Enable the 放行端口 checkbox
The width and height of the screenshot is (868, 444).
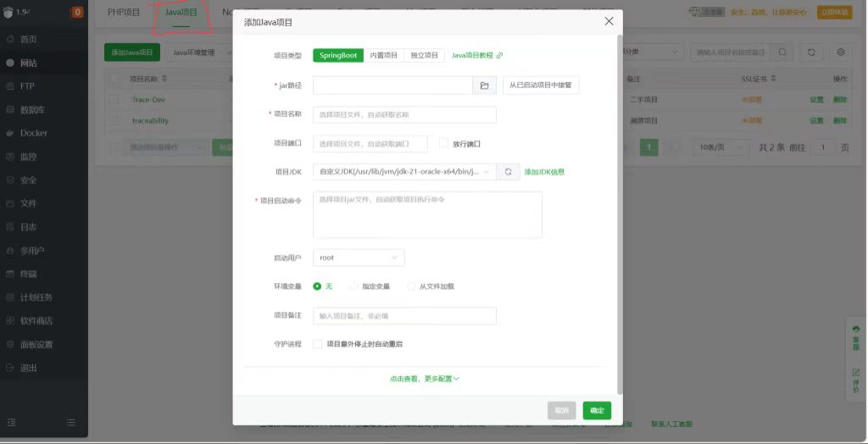443,143
